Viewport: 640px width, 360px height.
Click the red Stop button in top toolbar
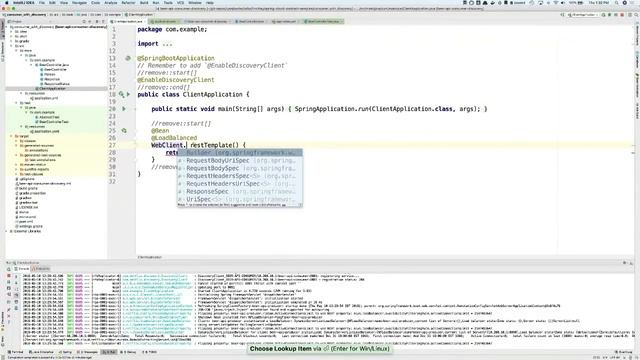[622, 15]
